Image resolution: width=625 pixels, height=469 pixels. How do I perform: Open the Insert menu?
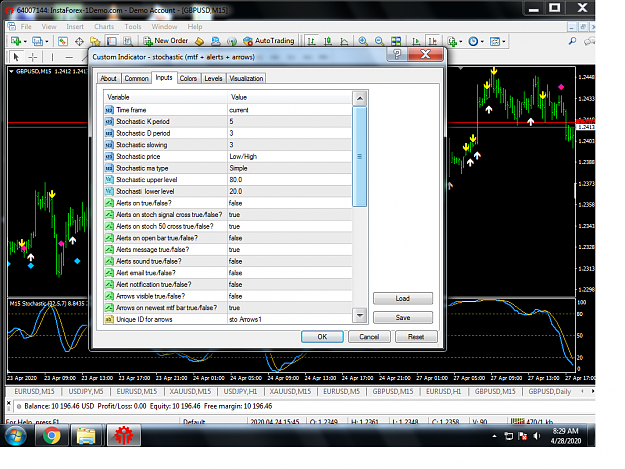point(75,27)
